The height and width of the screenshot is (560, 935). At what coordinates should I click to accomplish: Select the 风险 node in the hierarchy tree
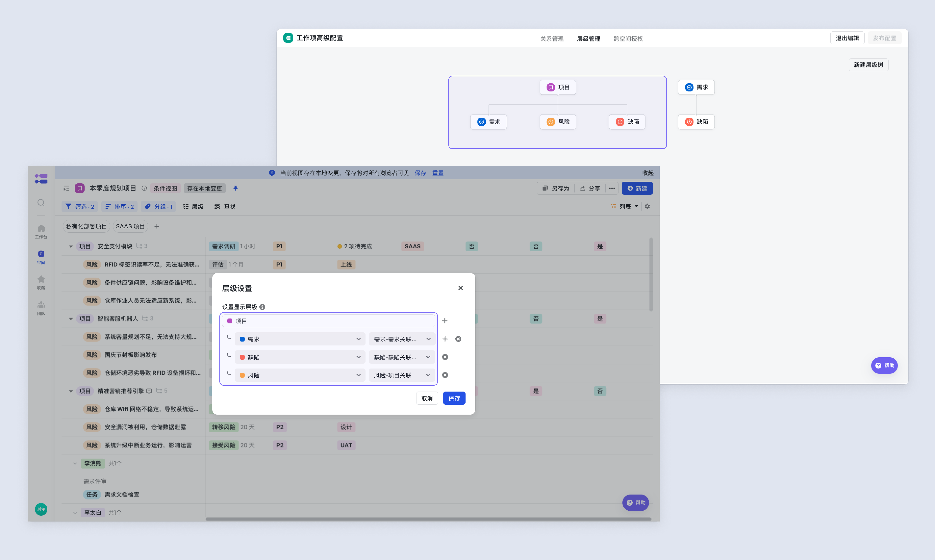[558, 122]
